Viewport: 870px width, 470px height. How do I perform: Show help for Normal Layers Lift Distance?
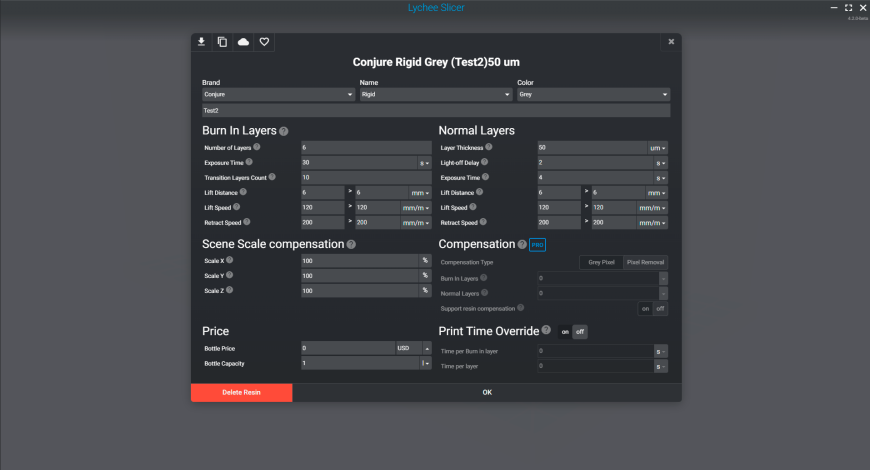(479, 192)
